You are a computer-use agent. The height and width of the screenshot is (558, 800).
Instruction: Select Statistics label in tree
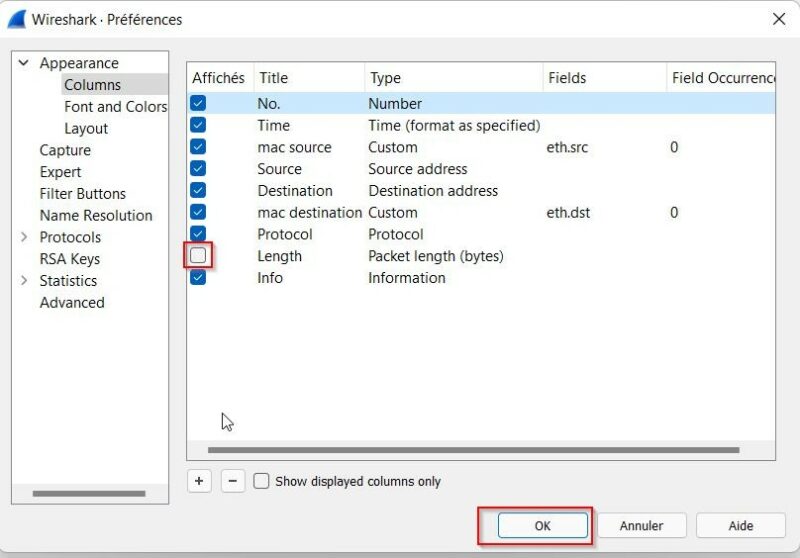coord(68,281)
